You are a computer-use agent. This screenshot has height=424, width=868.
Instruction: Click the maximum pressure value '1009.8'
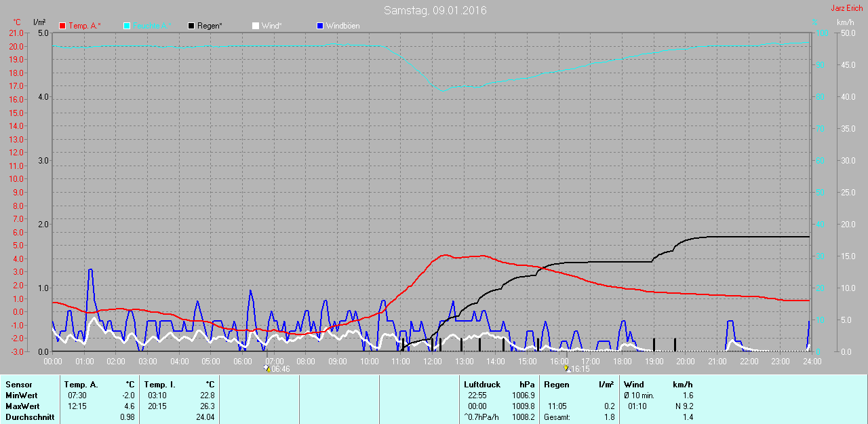click(523, 406)
